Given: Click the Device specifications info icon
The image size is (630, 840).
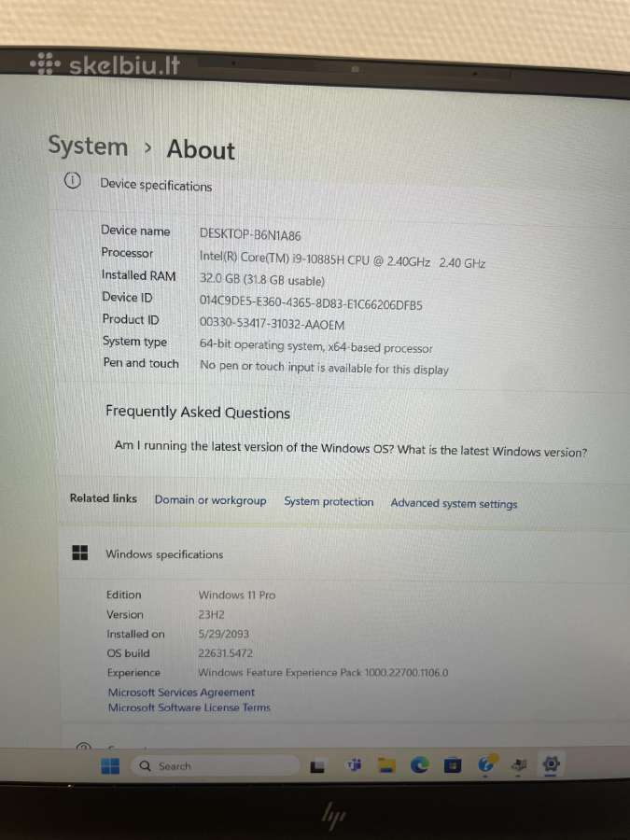Looking at the screenshot, I should tap(72, 181).
